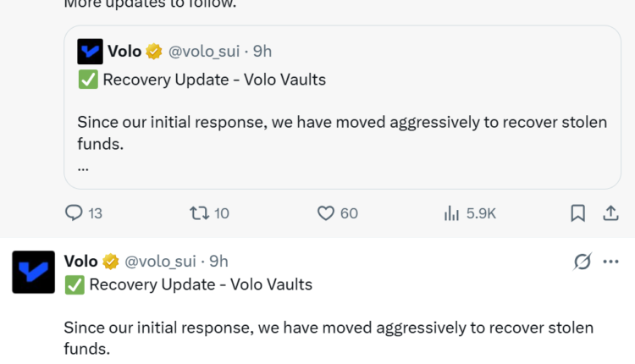Open the 9h timestamp of quoted tweet

[262, 52]
